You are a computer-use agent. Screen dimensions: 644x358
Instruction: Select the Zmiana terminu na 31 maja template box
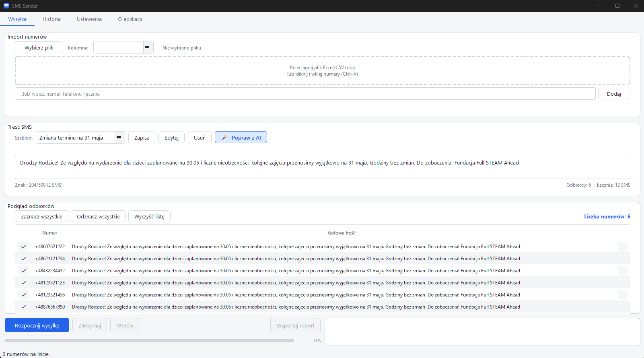point(76,138)
